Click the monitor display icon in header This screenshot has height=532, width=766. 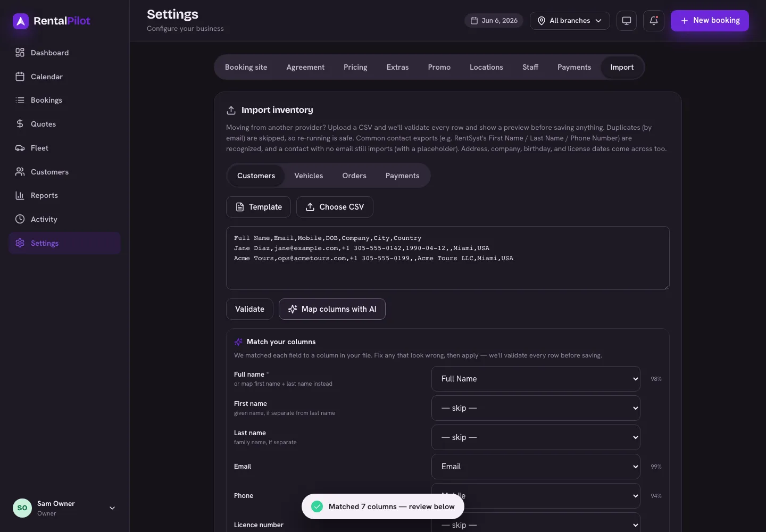(627, 21)
